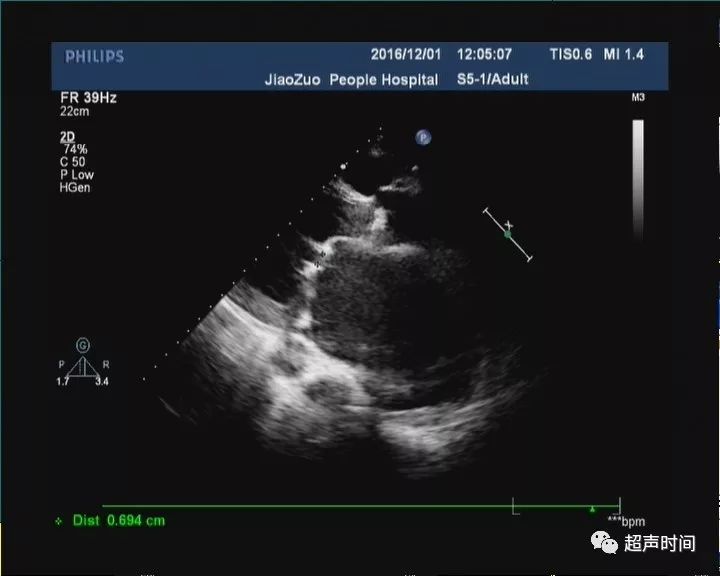Click the 3.4 frequency value
The image size is (720, 576).
102,381
